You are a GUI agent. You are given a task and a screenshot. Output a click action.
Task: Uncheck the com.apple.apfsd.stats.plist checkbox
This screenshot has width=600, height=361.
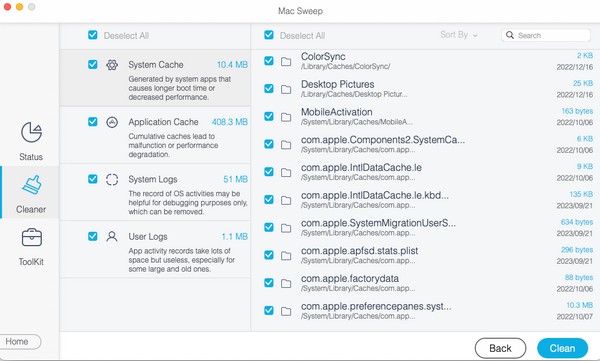pyautogui.click(x=269, y=255)
